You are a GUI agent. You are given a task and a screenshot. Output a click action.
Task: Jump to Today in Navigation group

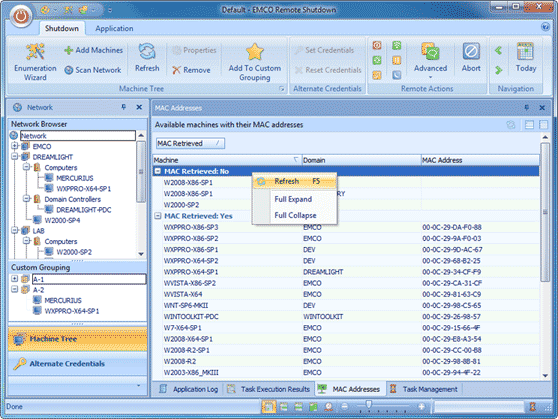pyautogui.click(x=526, y=57)
